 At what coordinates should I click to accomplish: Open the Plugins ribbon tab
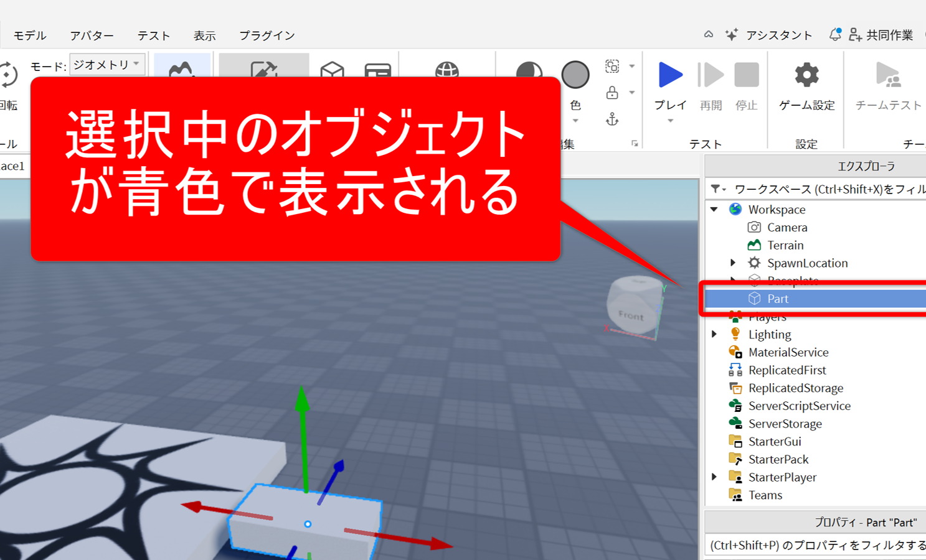[267, 35]
